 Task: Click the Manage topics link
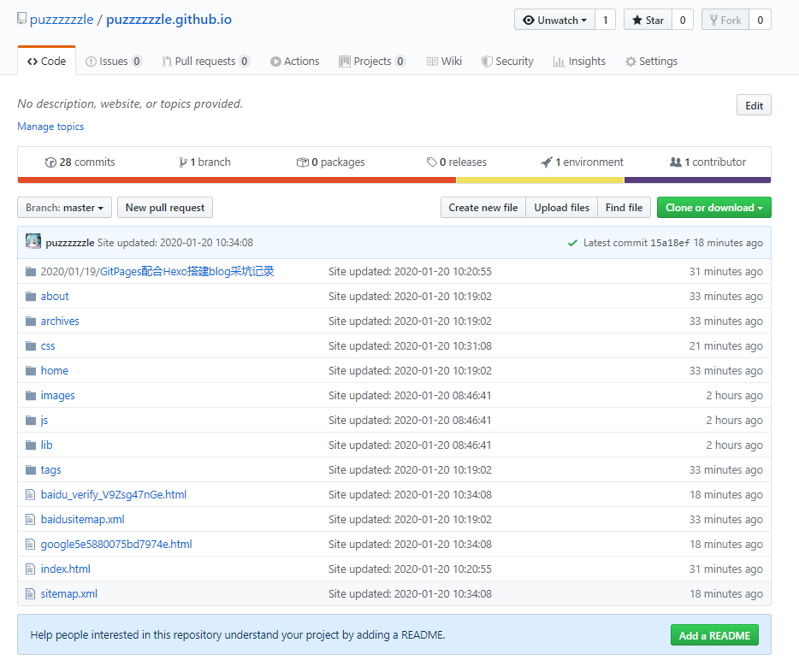(50, 127)
